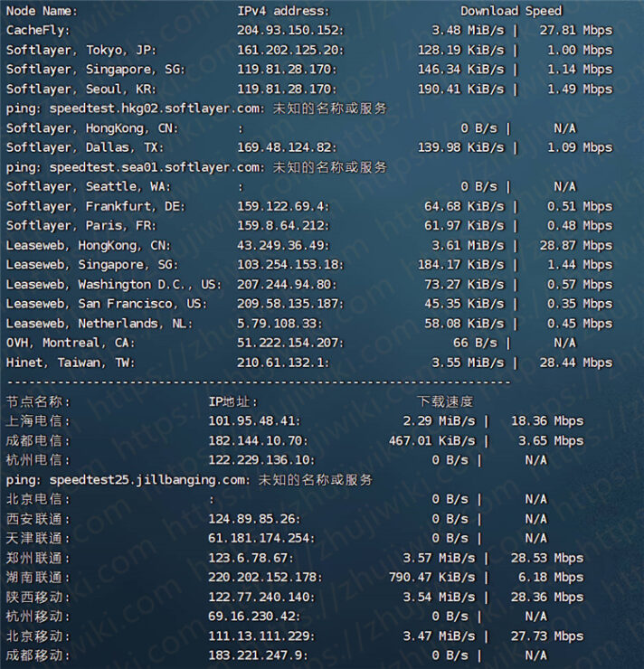
Task: Click 'Softlayer, Tokyo, JP:' row label
Action: pos(81,50)
